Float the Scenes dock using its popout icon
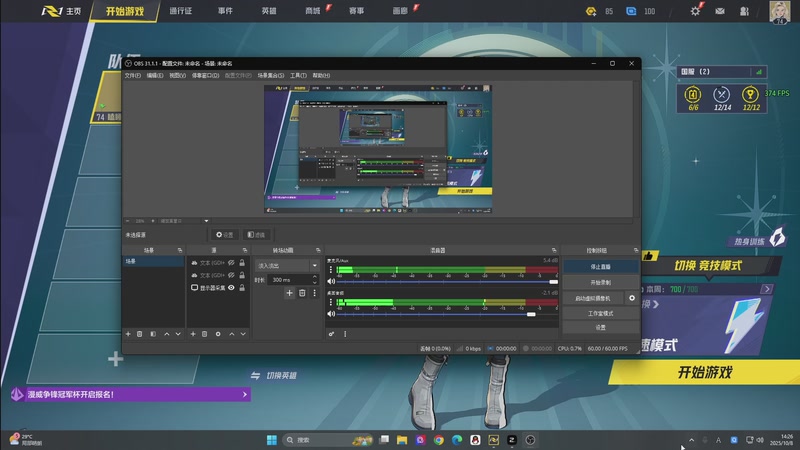 tap(180, 250)
